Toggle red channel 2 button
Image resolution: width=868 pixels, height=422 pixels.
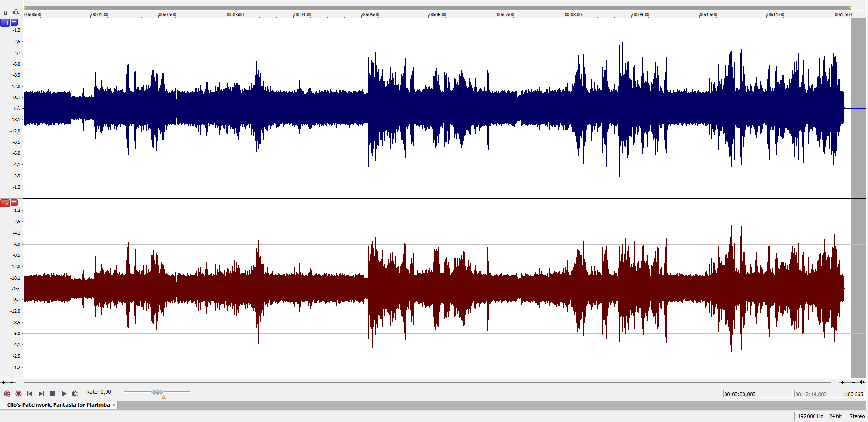point(5,203)
